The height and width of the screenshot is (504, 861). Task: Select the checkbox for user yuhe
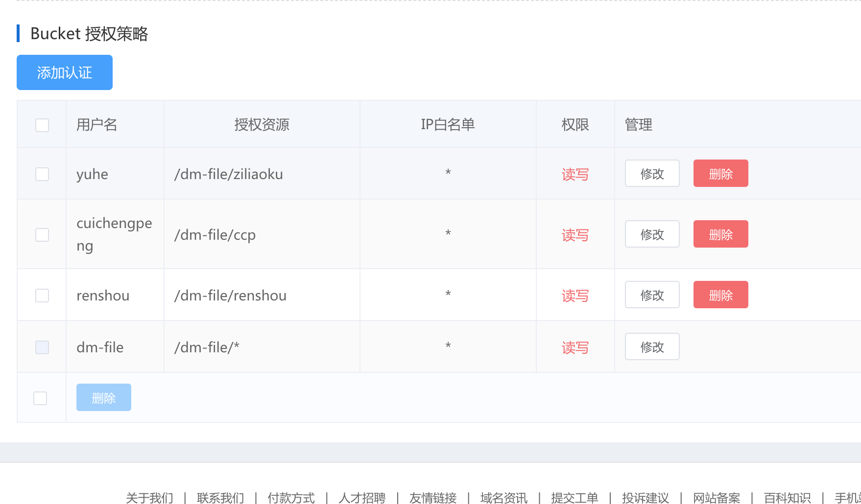tap(42, 174)
